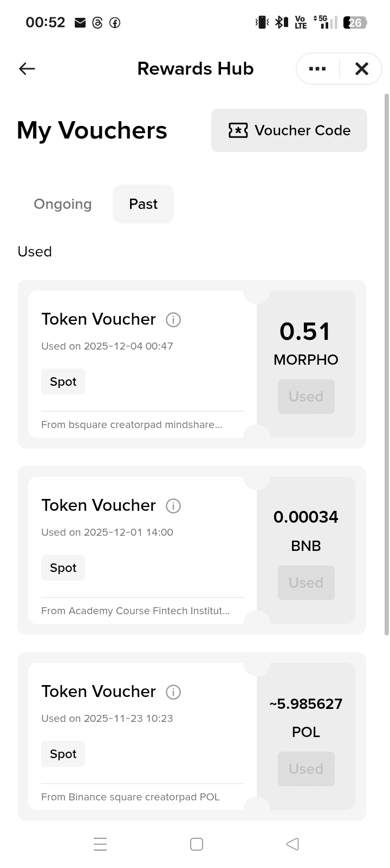Screen dimensions: 390x868
Task: Open the three-dots more options menu
Action: tap(317, 69)
